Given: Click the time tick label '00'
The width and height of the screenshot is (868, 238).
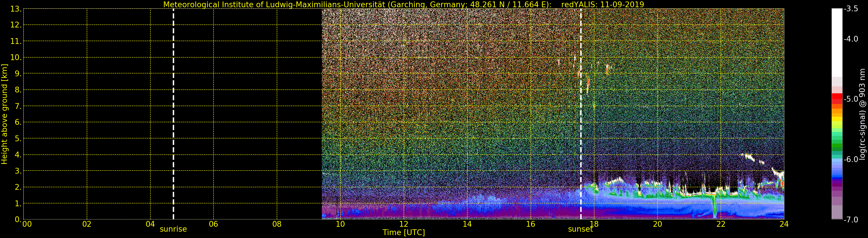Looking at the screenshot, I should click(27, 224).
